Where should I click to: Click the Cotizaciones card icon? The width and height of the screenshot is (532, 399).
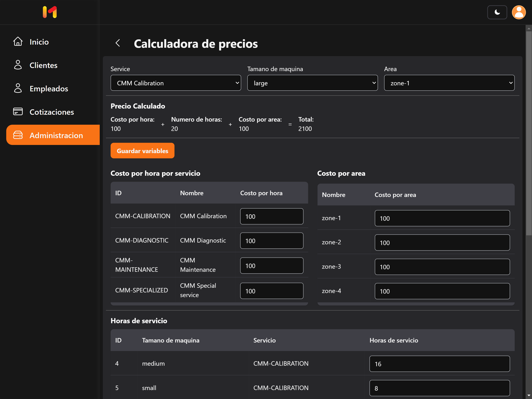pyautogui.click(x=18, y=112)
